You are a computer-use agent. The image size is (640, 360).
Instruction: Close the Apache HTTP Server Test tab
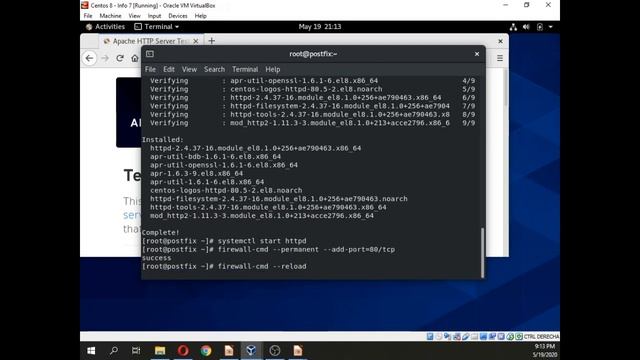[196, 41]
